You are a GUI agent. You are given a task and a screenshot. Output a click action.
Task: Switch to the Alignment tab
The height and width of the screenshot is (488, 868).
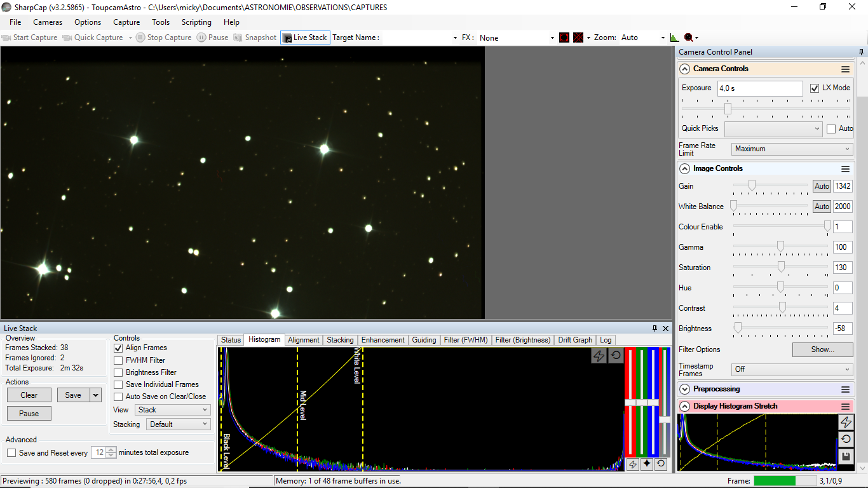click(x=303, y=340)
